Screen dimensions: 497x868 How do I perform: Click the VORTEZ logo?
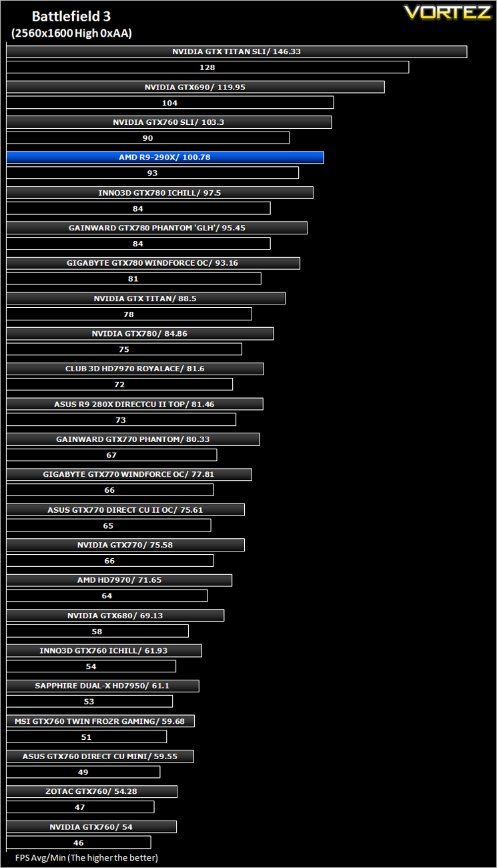tap(448, 12)
